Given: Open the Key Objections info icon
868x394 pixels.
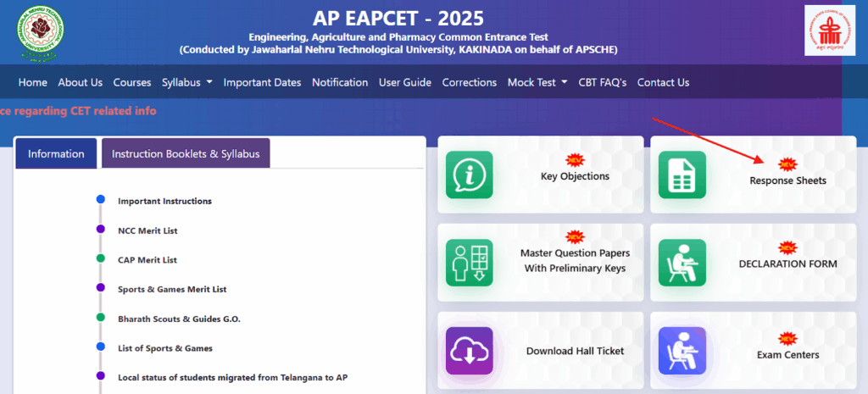Looking at the screenshot, I should (x=470, y=175).
